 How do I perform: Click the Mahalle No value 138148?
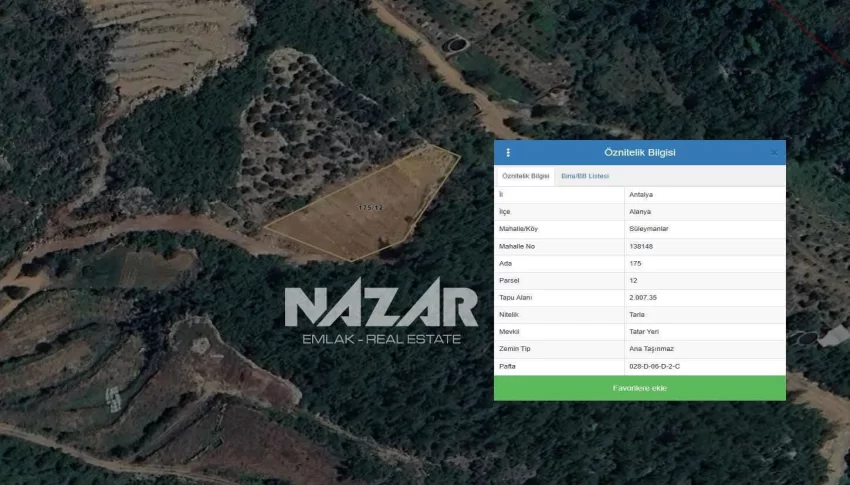point(641,246)
